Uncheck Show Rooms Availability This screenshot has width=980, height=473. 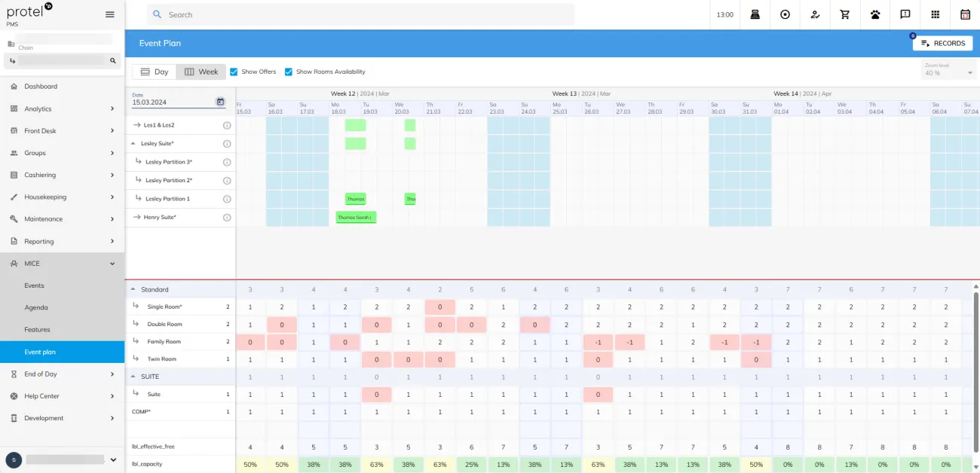click(x=289, y=72)
